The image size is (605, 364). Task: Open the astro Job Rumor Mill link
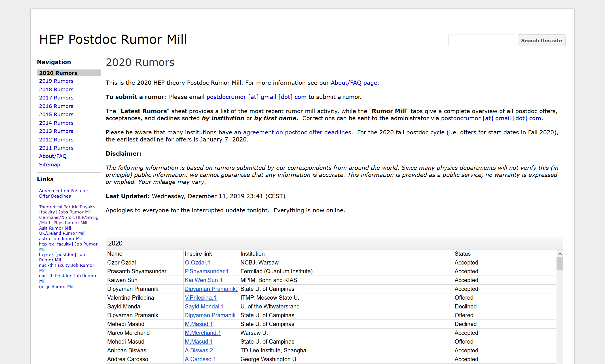coord(61,238)
